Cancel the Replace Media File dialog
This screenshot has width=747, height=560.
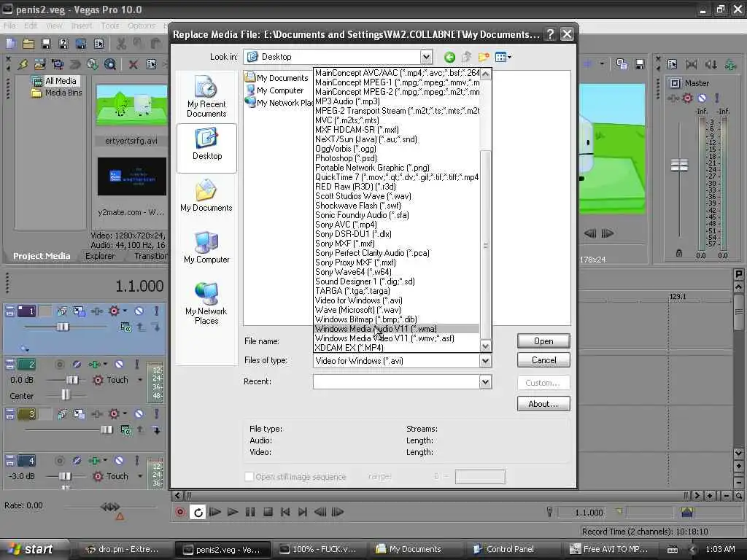point(543,360)
